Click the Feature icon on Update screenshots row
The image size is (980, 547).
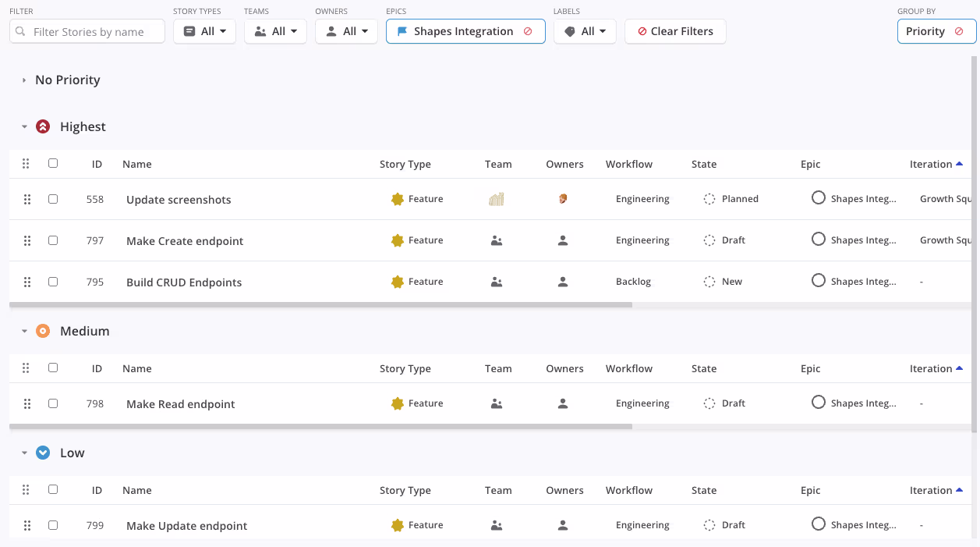398,199
